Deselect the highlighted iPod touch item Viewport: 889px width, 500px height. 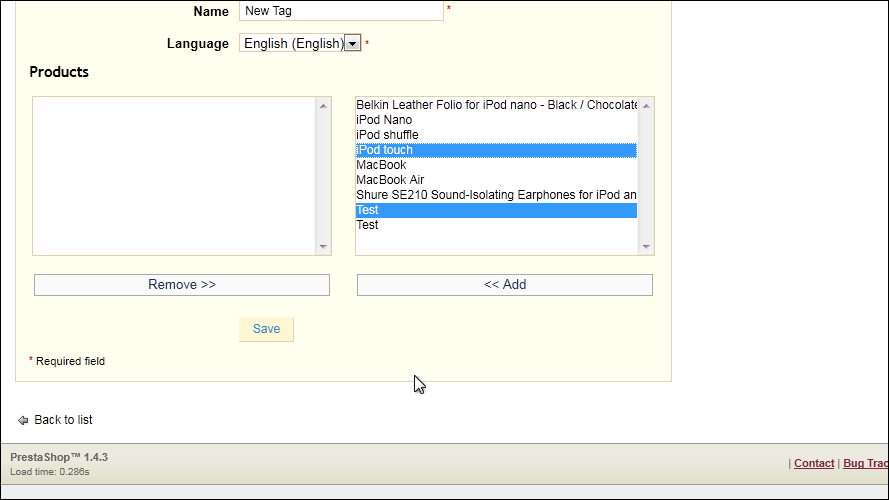385,150
